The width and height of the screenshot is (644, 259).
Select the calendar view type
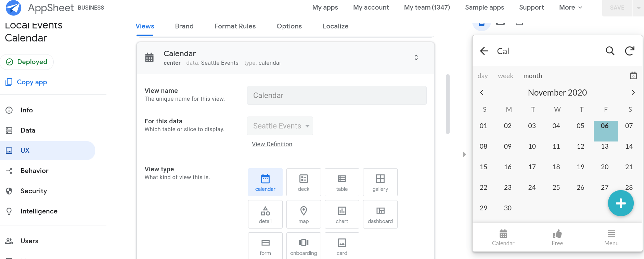[x=265, y=182]
